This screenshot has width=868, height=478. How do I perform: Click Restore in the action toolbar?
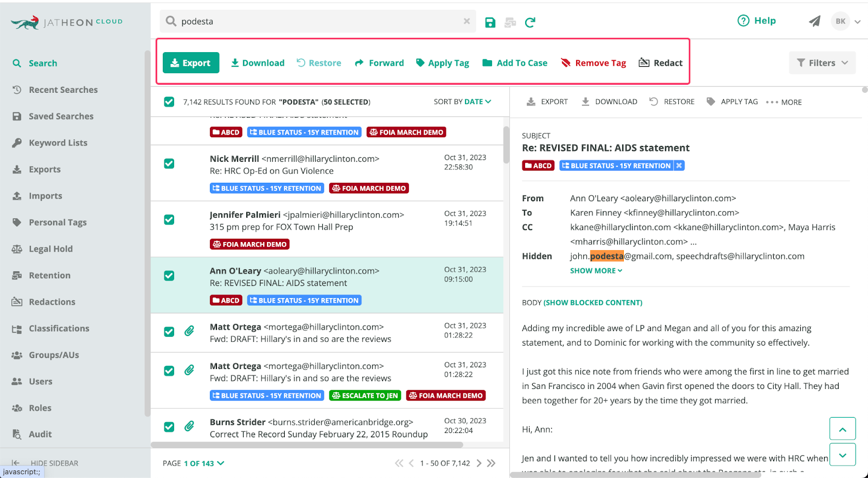319,63
